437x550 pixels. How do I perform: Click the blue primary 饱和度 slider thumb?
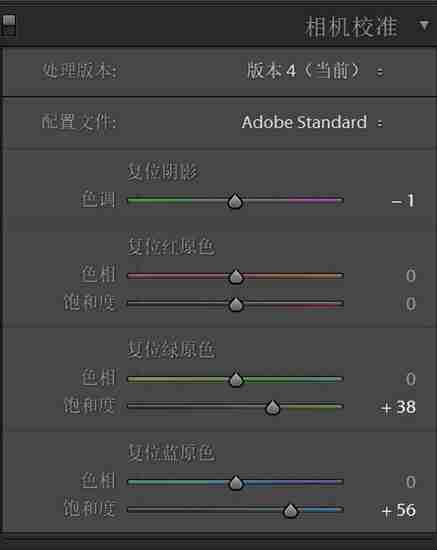pyautogui.click(x=290, y=511)
